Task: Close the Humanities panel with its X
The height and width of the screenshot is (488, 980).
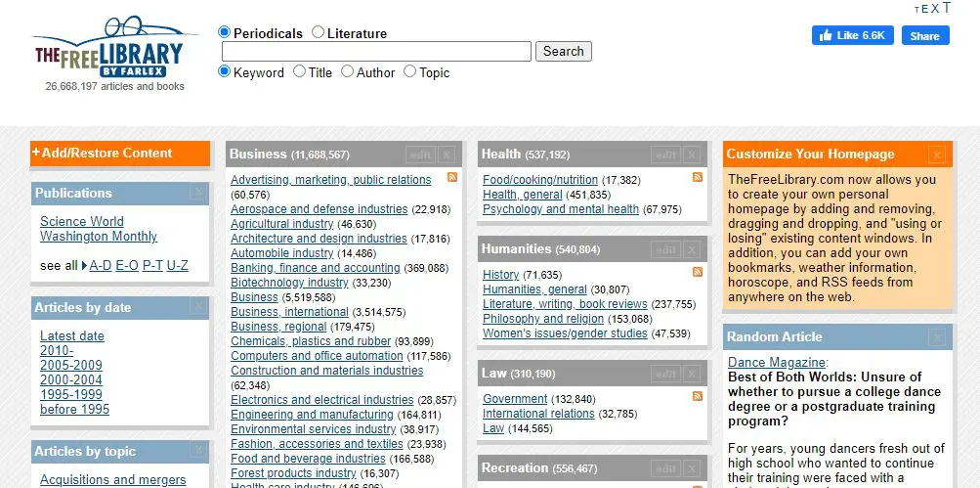Action: click(x=691, y=249)
